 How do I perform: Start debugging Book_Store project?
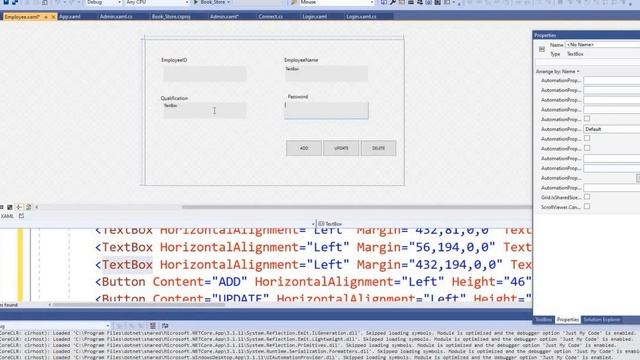pyautogui.click(x=211, y=2)
